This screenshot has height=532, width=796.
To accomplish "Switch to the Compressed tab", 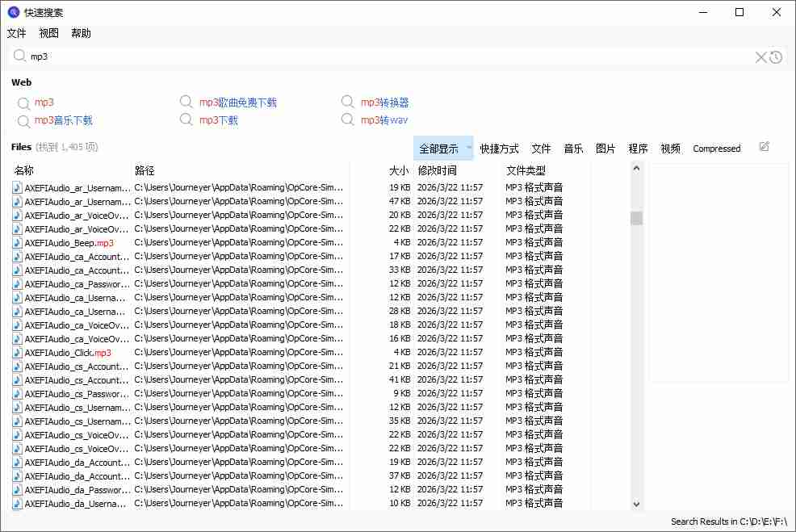I will pos(716,149).
